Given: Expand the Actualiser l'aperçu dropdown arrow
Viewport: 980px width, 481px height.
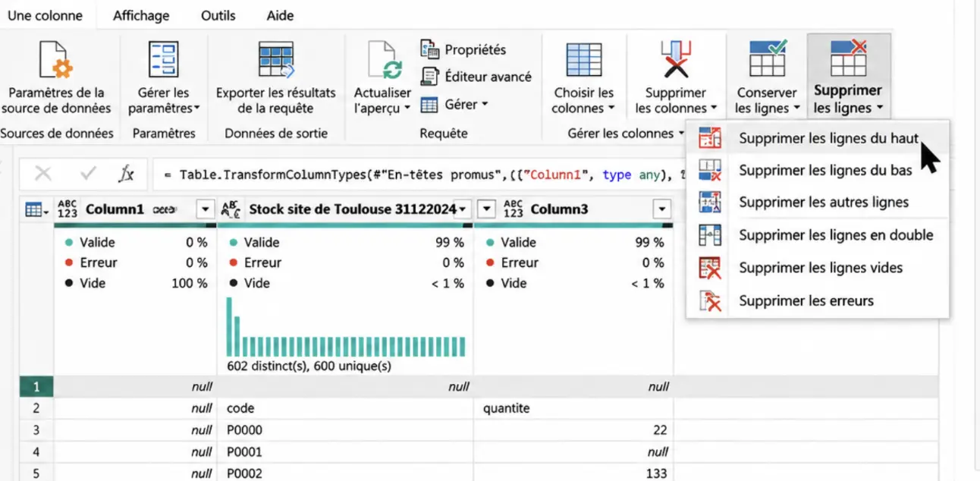Looking at the screenshot, I should click(x=407, y=108).
